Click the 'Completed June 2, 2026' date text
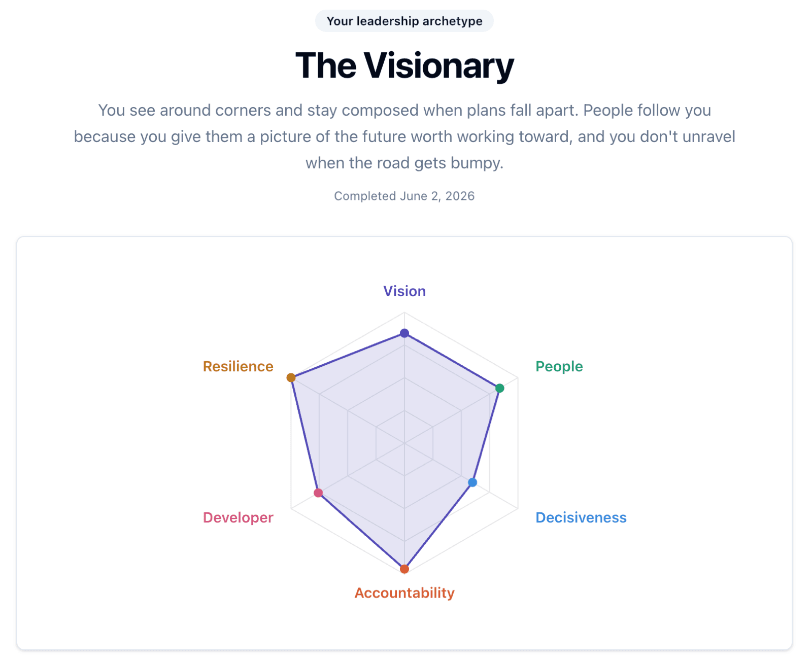 pos(404,196)
